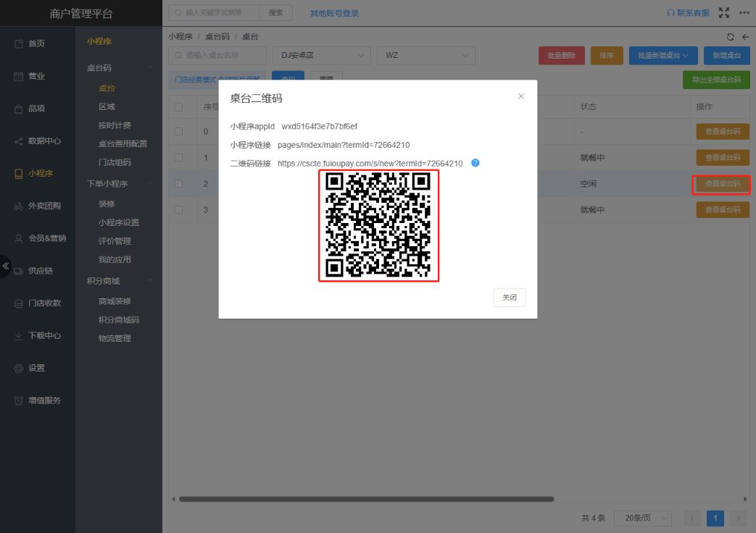756x533 pixels.
Task: Click the 搜索 button in top bar
Action: 275,12
